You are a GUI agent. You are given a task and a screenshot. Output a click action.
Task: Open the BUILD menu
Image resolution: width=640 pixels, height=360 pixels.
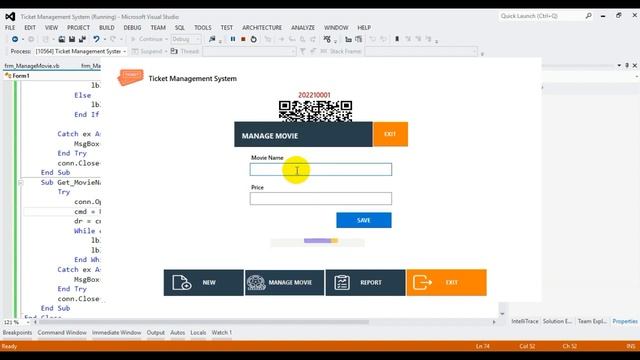(107, 27)
